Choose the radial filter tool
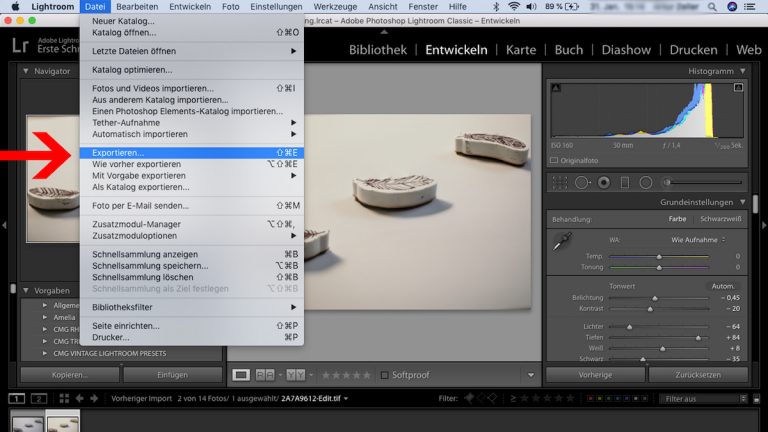 click(645, 183)
